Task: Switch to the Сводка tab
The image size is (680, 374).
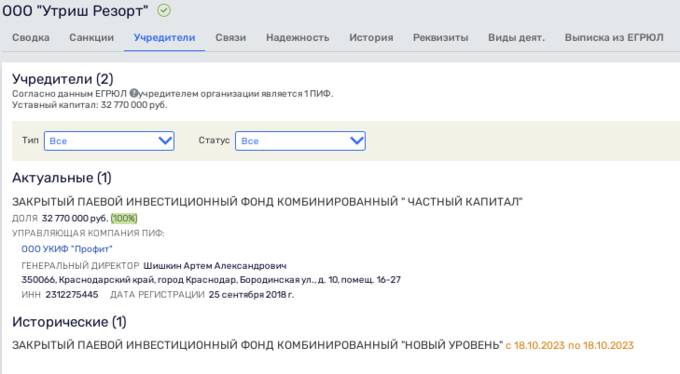Action: (31, 38)
